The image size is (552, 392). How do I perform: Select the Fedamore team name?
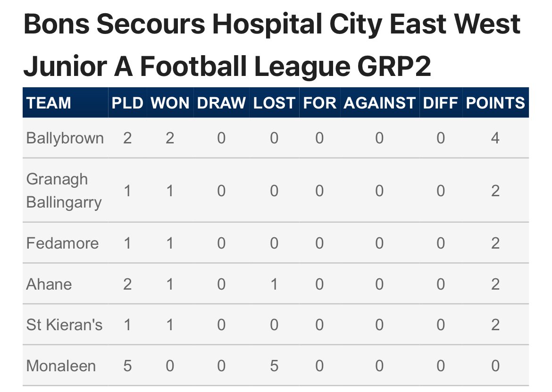63,243
